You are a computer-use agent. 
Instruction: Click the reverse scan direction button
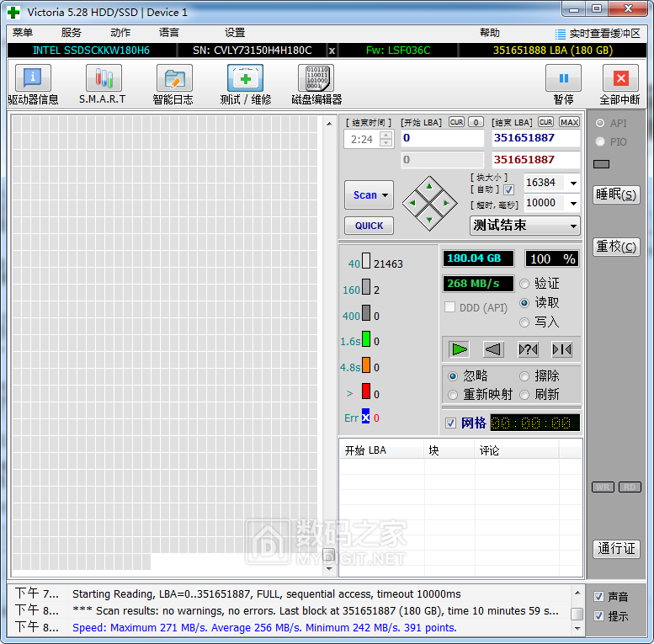point(493,349)
